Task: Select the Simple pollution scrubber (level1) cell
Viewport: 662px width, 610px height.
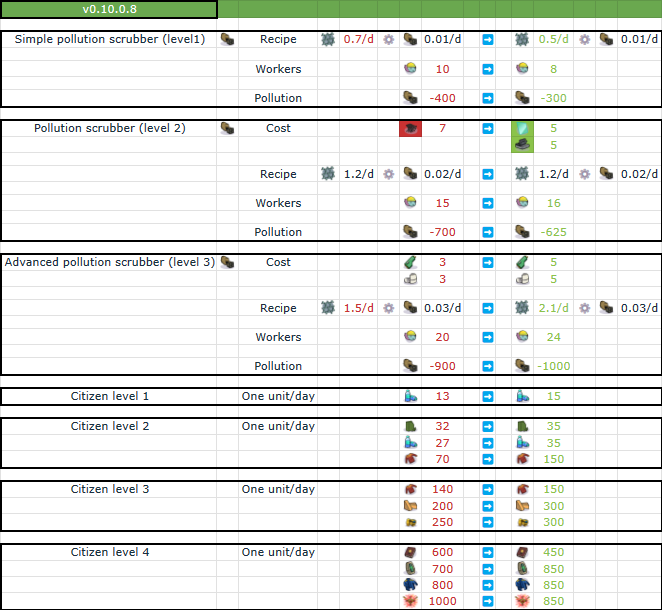Action: [109, 39]
